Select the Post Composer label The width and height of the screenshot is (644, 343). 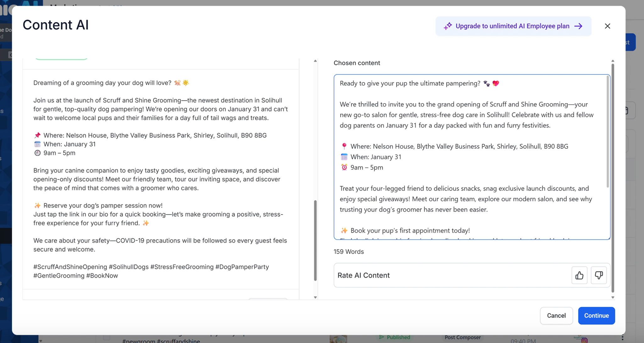coord(462,337)
